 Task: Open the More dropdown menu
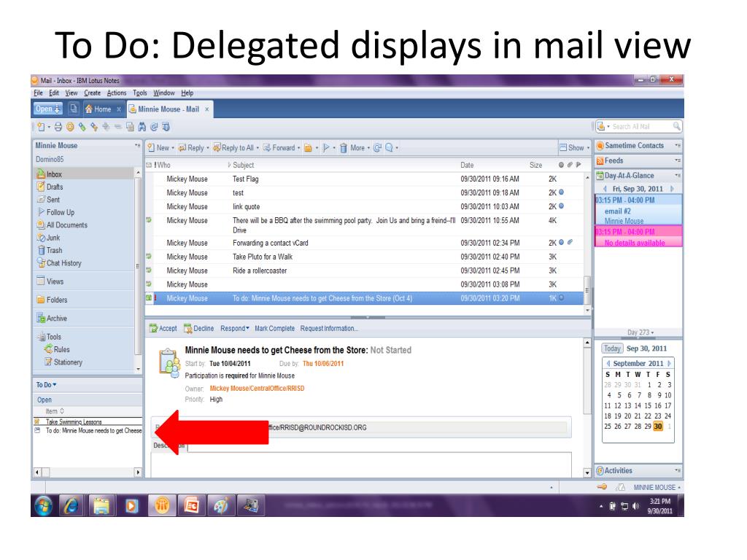(x=360, y=148)
